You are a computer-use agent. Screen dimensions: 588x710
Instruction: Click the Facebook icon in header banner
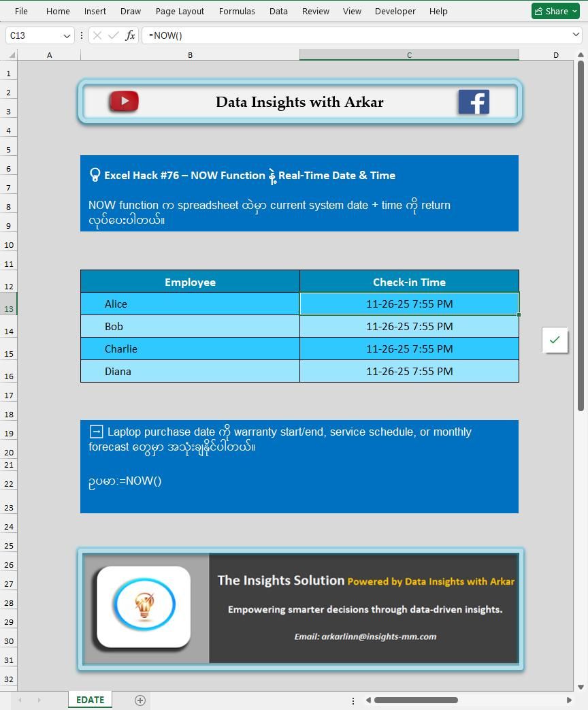(x=474, y=102)
